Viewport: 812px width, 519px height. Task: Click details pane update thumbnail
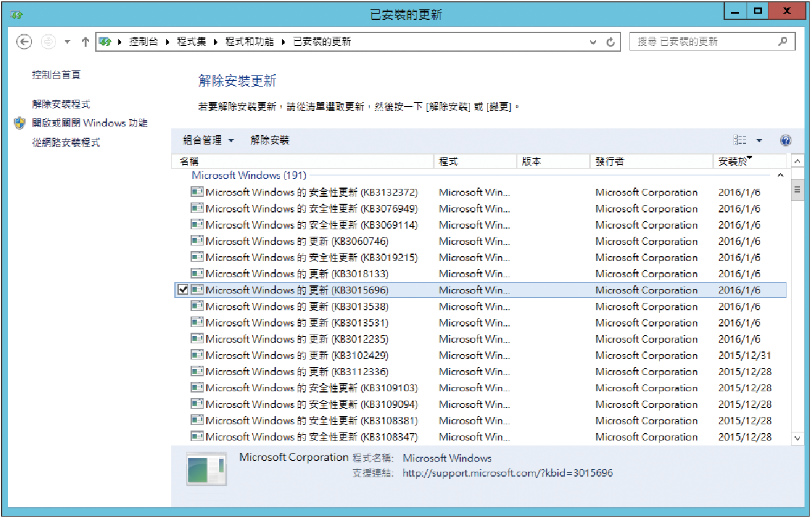(207, 469)
